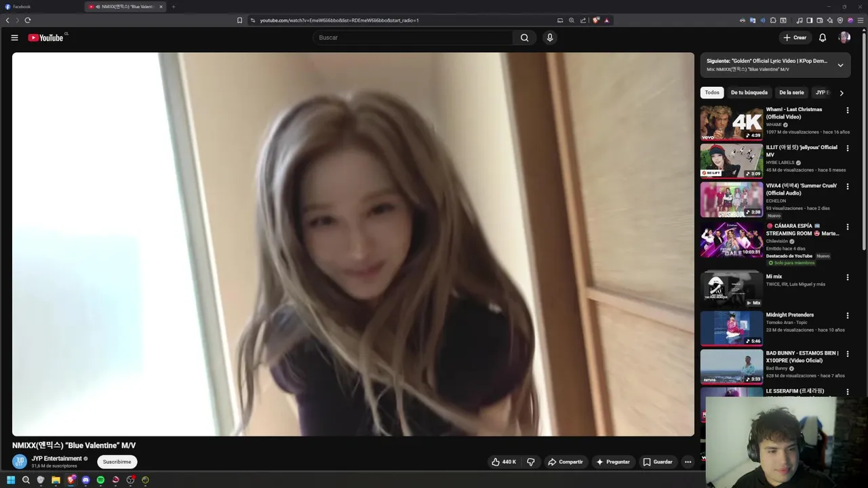Open the share icon in address bar

583,20
